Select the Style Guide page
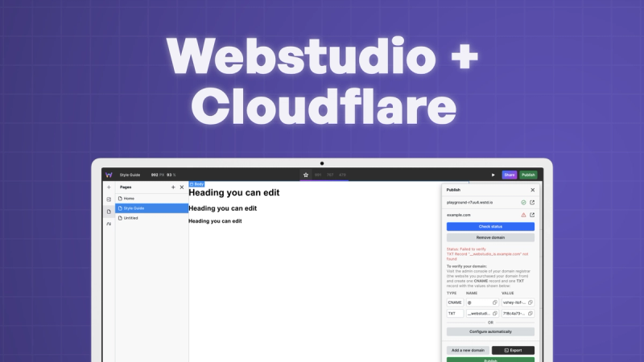The width and height of the screenshot is (644, 362). tap(152, 208)
